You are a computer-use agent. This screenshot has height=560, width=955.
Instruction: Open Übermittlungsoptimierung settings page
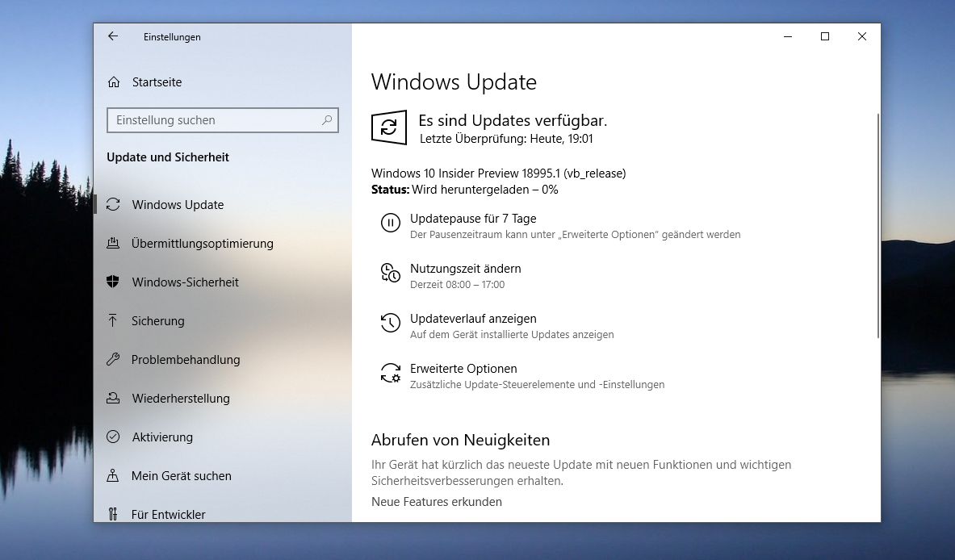(202, 244)
